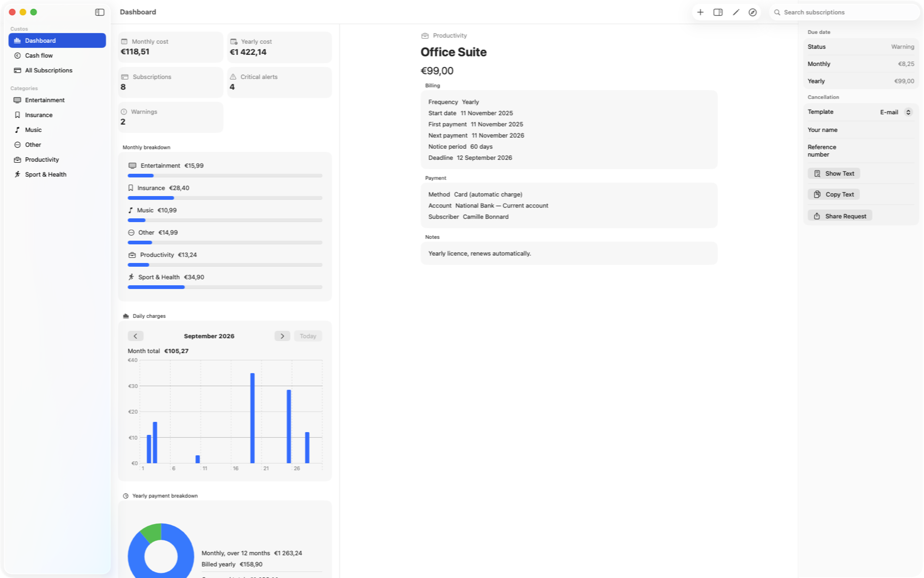Click the search magnifier icon
This screenshot has height=578, width=924.
pos(777,12)
